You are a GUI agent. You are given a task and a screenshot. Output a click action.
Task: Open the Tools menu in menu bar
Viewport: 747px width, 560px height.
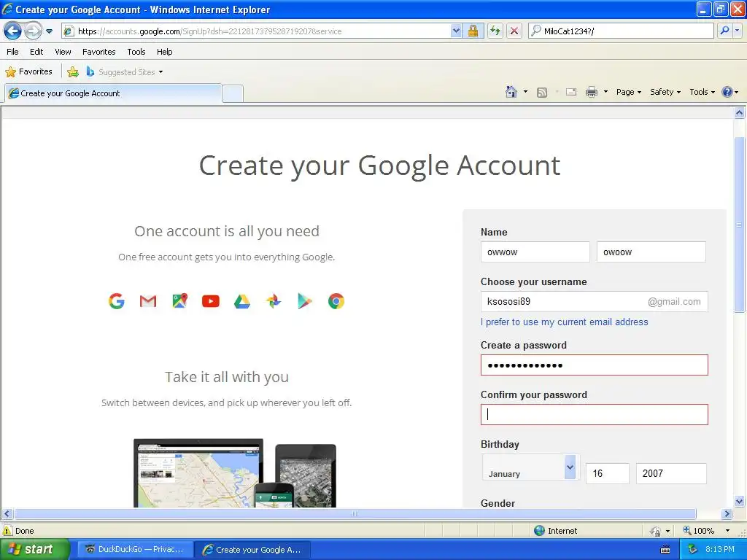[136, 52]
